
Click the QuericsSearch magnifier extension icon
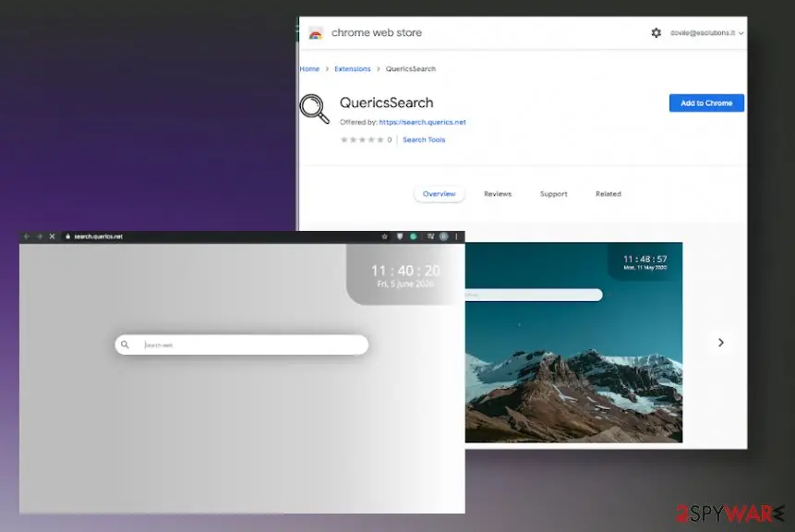click(314, 109)
